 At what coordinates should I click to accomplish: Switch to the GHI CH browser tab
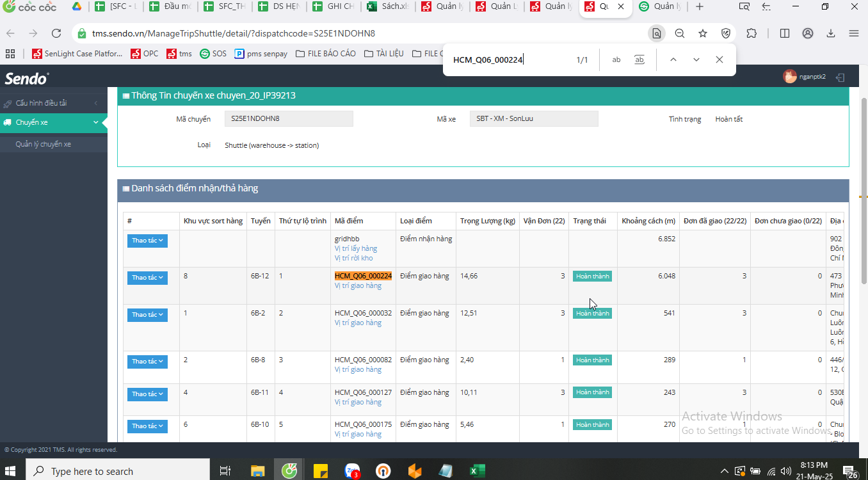point(334,7)
